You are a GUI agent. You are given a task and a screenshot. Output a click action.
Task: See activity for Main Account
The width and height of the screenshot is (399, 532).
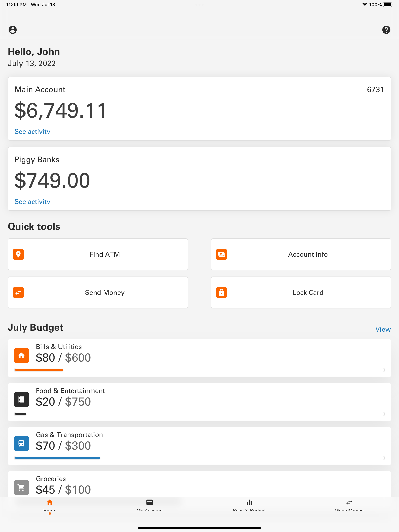(32, 131)
